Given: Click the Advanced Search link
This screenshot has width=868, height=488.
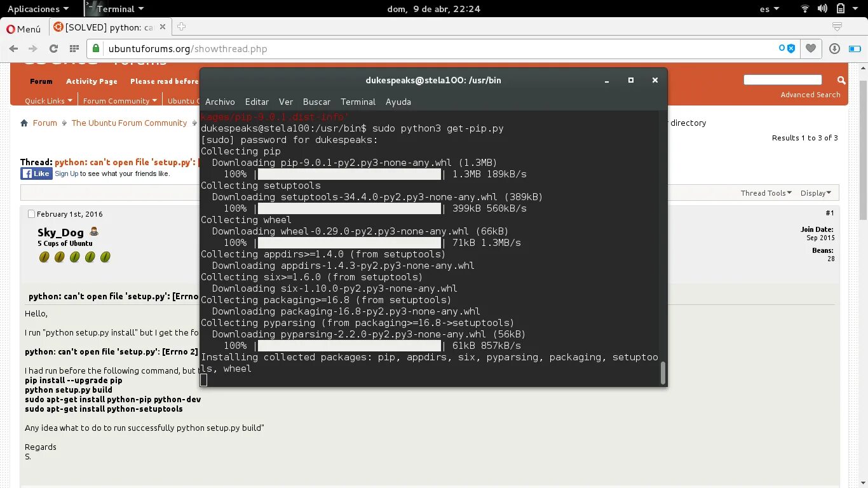Looking at the screenshot, I should point(810,95).
